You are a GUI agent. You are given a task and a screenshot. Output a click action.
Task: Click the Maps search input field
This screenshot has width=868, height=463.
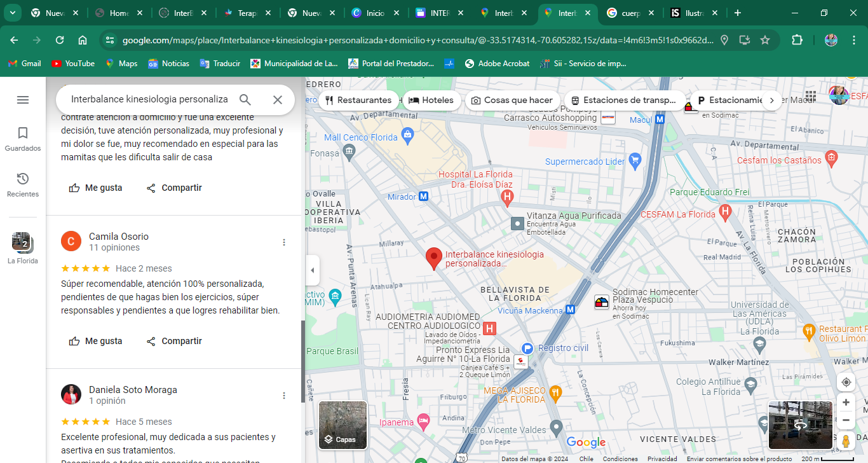149,100
